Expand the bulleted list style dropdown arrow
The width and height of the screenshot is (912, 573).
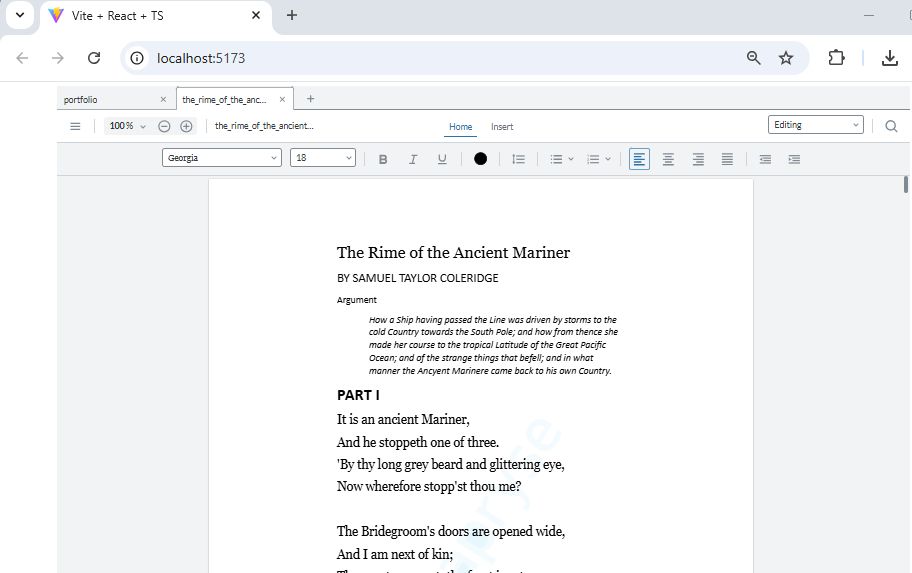(571, 159)
